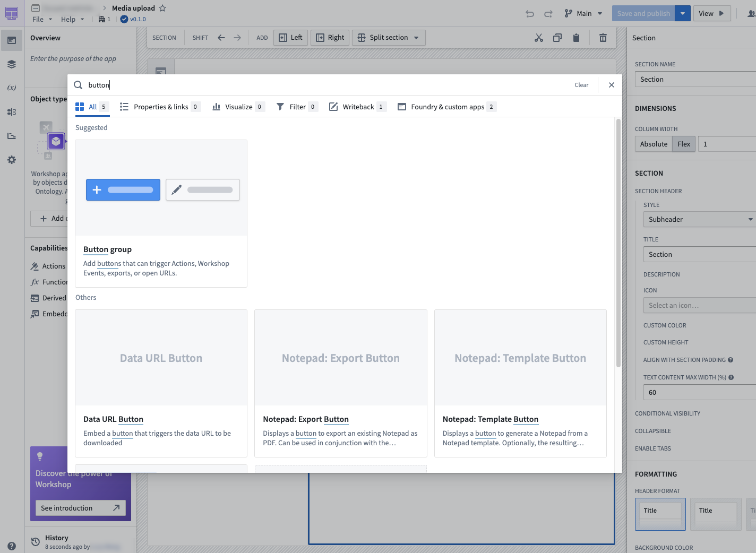
Task: Open the Subheader style dropdown
Action: (699, 219)
